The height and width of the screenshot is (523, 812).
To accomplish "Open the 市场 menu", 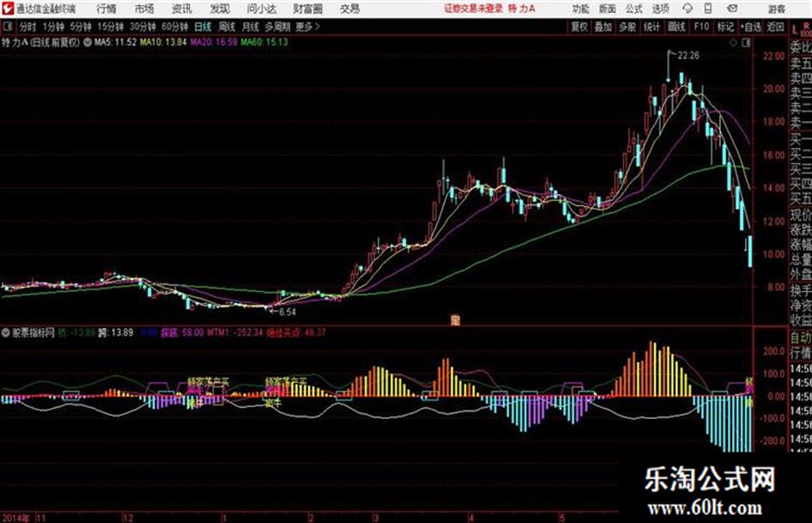I will [x=144, y=9].
